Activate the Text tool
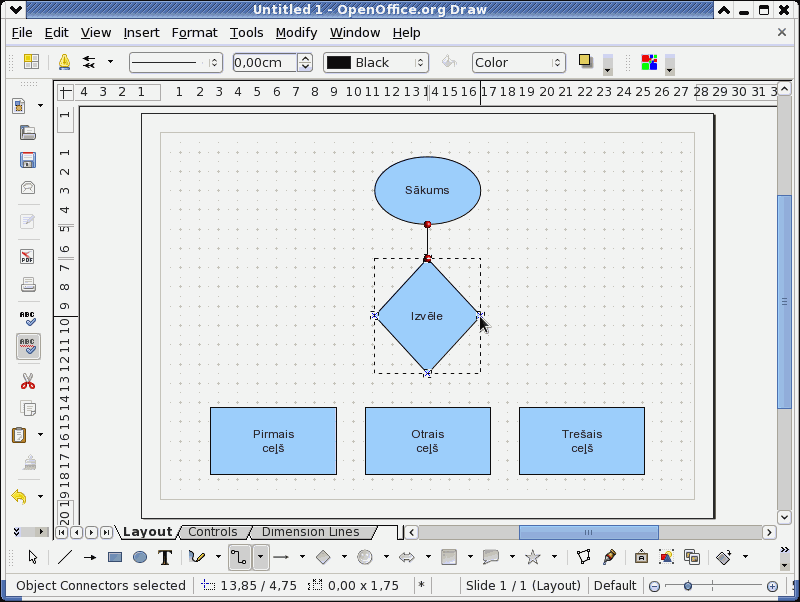 [x=165, y=557]
